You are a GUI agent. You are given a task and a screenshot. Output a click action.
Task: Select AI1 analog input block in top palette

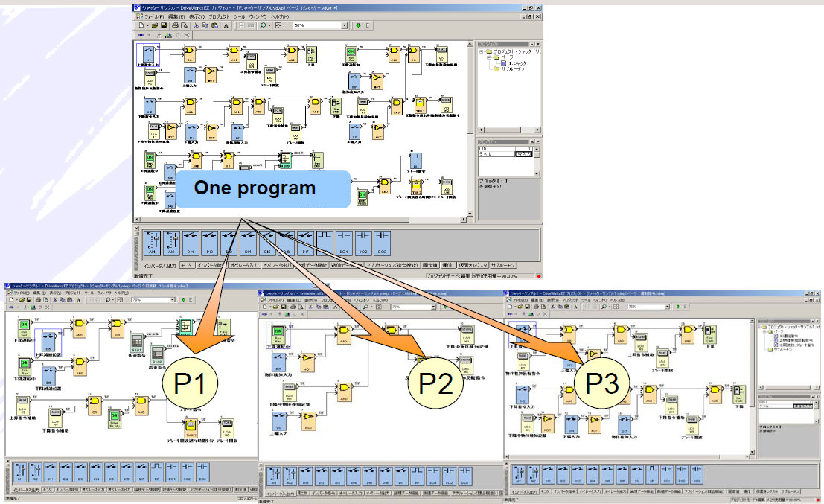(152, 243)
